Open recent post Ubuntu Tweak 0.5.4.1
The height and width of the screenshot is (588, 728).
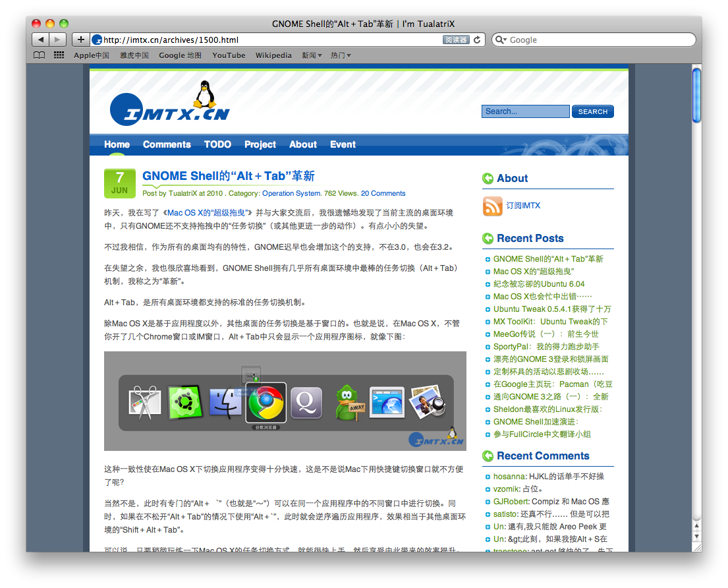click(x=552, y=309)
